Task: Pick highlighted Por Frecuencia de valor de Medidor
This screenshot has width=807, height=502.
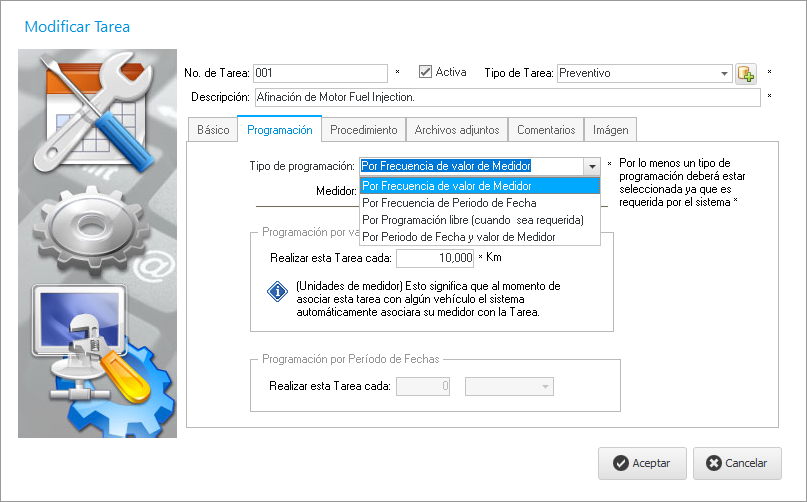Action: tap(447, 185)
